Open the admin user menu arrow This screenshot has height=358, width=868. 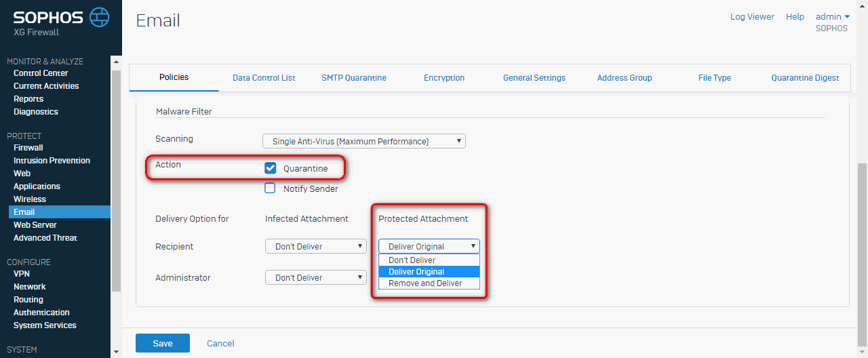click(847, 17)
